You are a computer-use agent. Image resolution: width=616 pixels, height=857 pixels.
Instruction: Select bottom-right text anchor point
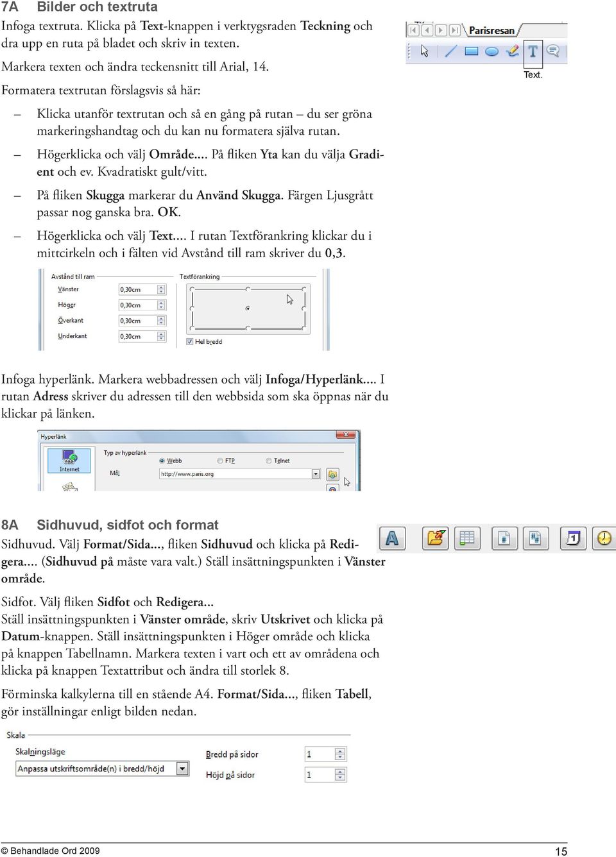click(305, 329)
